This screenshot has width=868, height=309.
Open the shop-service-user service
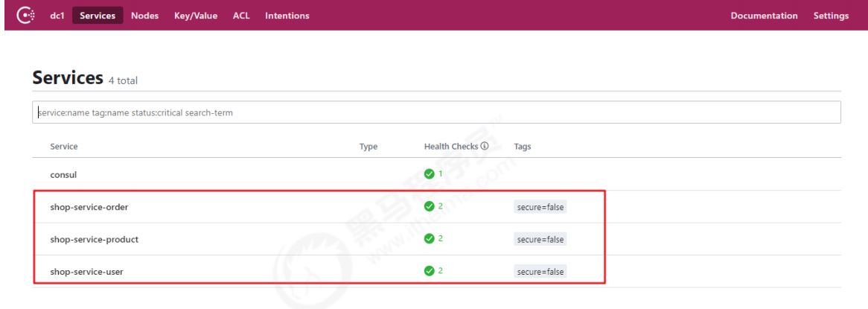coord(87,272)
